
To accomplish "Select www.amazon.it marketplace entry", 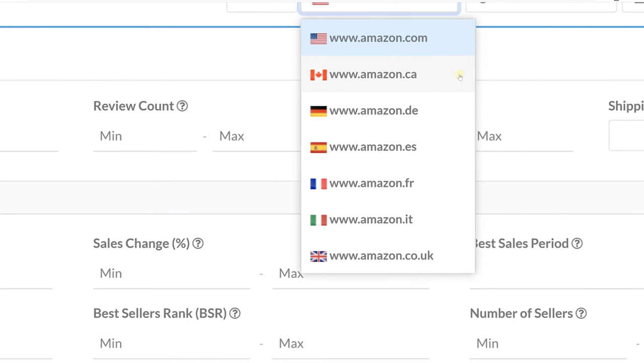I will point(371,220).
